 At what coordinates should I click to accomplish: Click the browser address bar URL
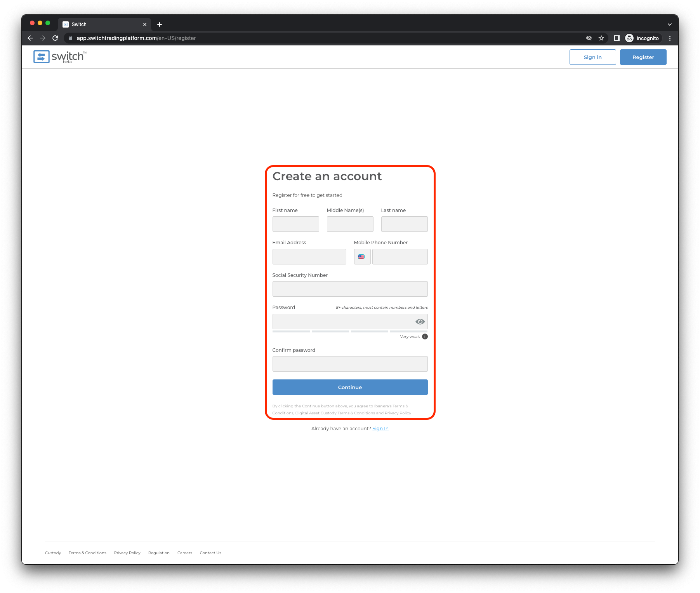tap(136, 38)
